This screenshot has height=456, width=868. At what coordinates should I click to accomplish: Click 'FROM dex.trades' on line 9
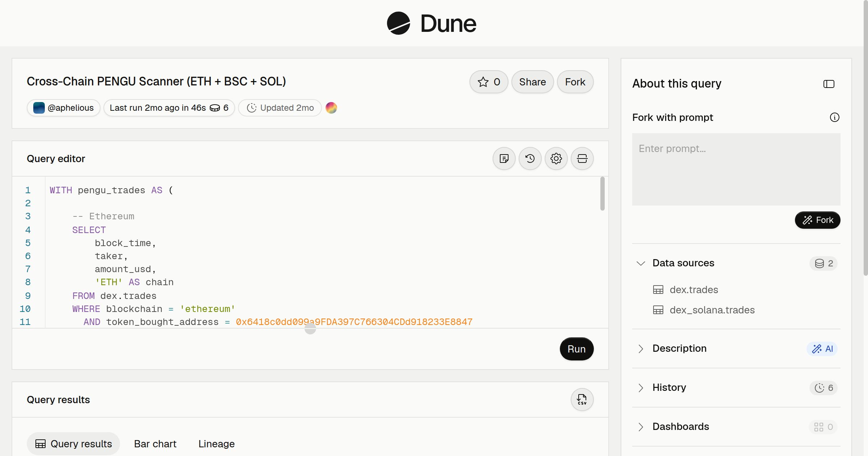[114, 296]
